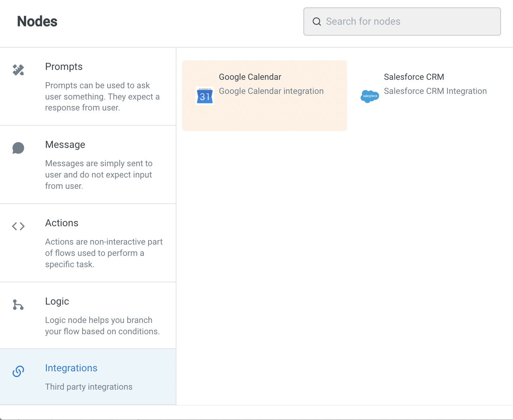Image resolution: width=513 pixels, height=420 pixels.
Task: Click the Logic description text
Action: coord(102,326)
